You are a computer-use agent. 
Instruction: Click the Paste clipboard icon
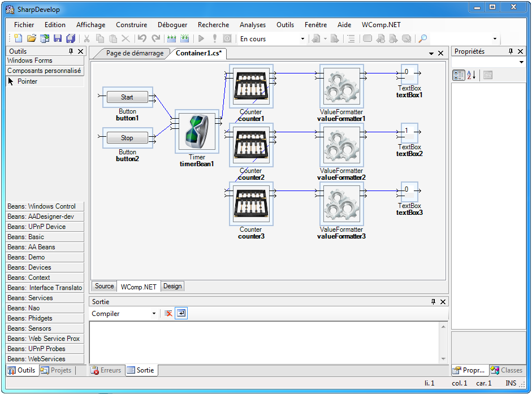click(113, 38)
